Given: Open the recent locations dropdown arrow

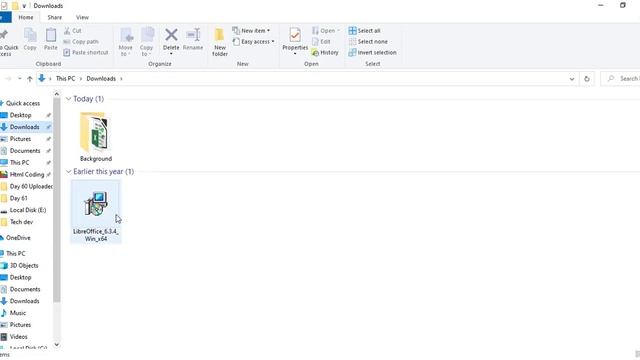Looking at the screenshot, I should pyautogui.click(x=20, y=79).
